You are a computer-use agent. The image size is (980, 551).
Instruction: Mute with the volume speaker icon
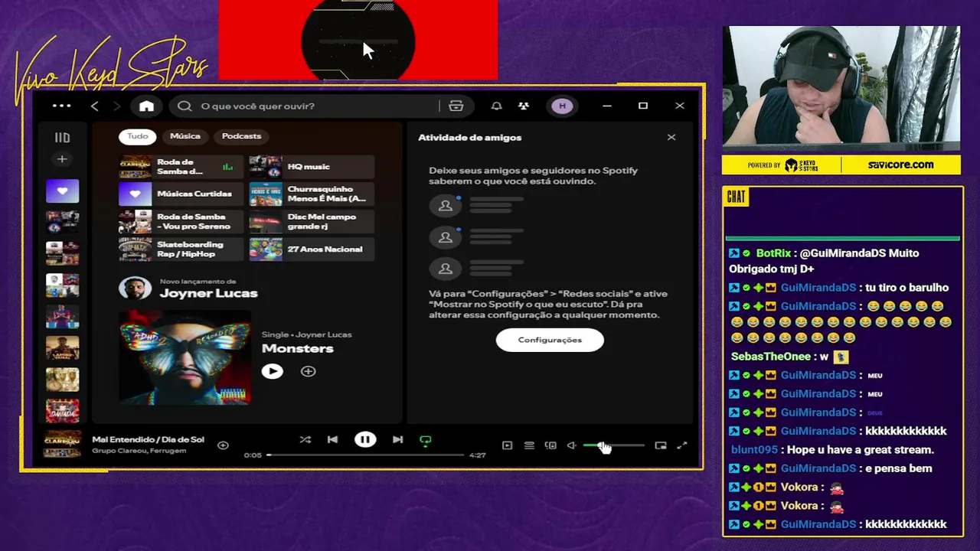[x=572, y=445]
